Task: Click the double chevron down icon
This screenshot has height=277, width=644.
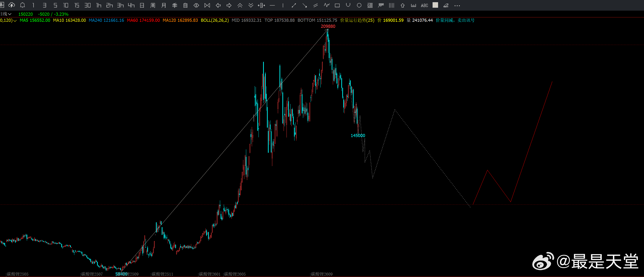Action: pos(251,5)
